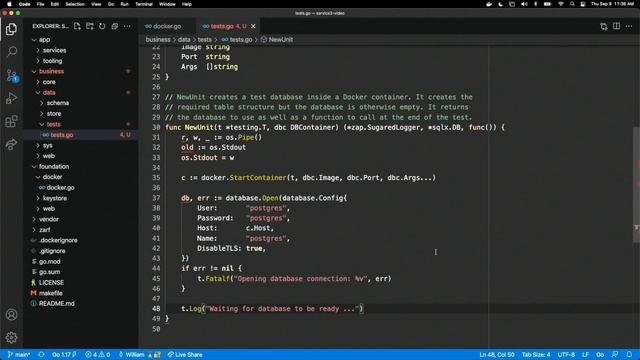Collapse the tests folder

81,124
